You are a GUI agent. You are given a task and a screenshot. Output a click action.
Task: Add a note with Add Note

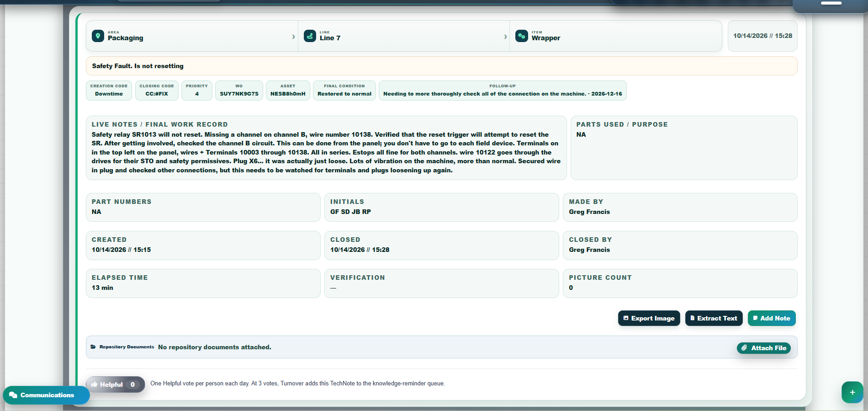point(772,318)
